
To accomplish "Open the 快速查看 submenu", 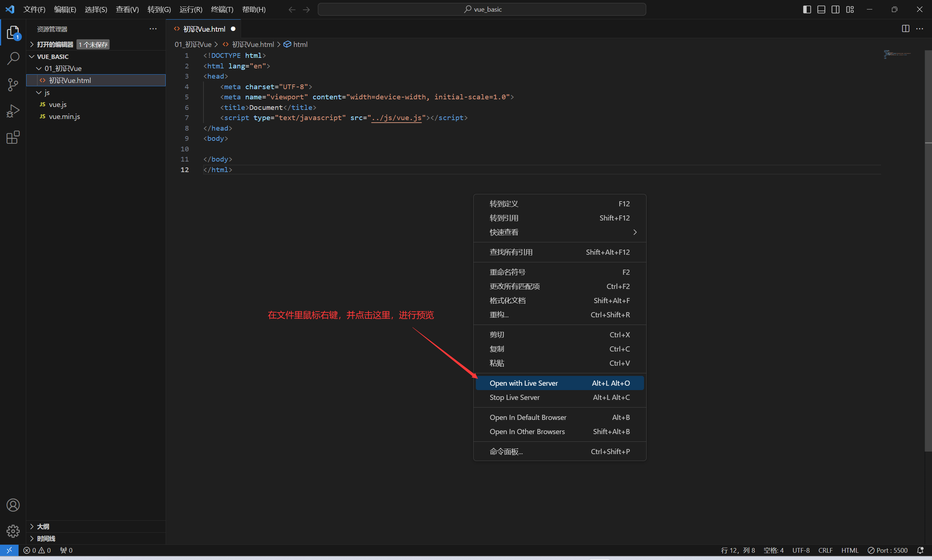I will [x=560, y=232].
